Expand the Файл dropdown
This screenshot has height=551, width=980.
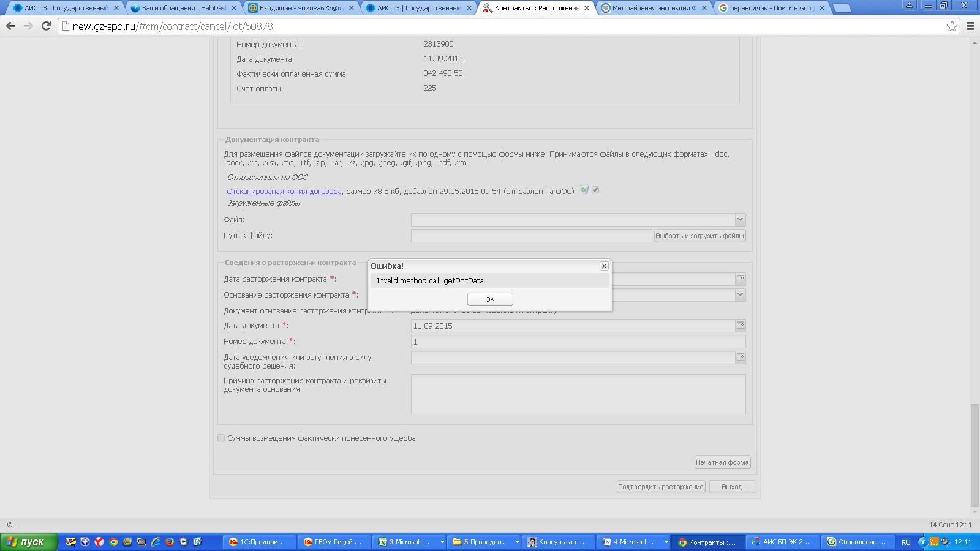coord(740,219)
